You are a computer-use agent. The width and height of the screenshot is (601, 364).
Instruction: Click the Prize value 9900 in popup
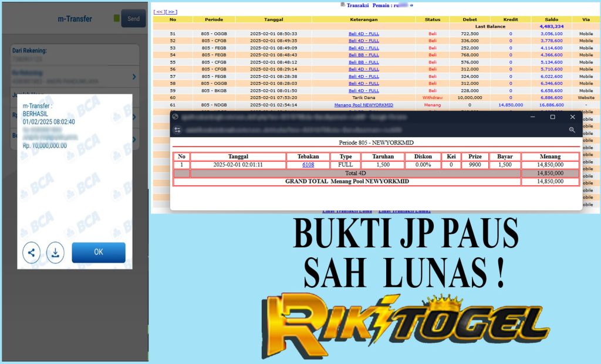coord(475,165)
